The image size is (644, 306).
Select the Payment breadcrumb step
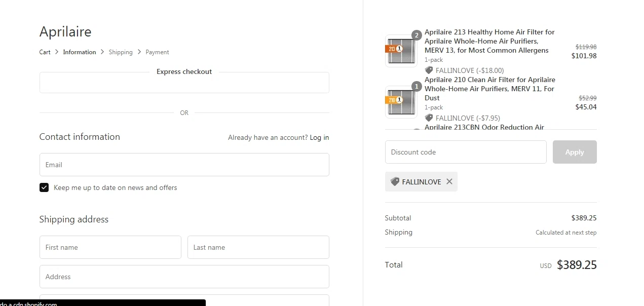coord(157,52)
